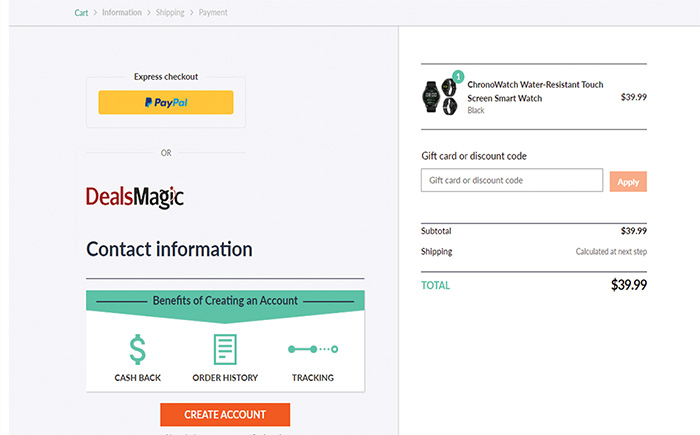Click the Order History document icon

[225, 349]
